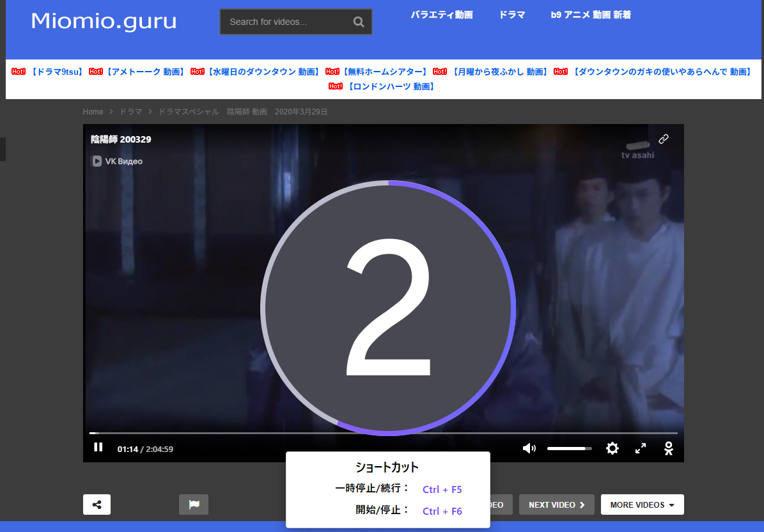Go to NEXT VIDEO

556,505
